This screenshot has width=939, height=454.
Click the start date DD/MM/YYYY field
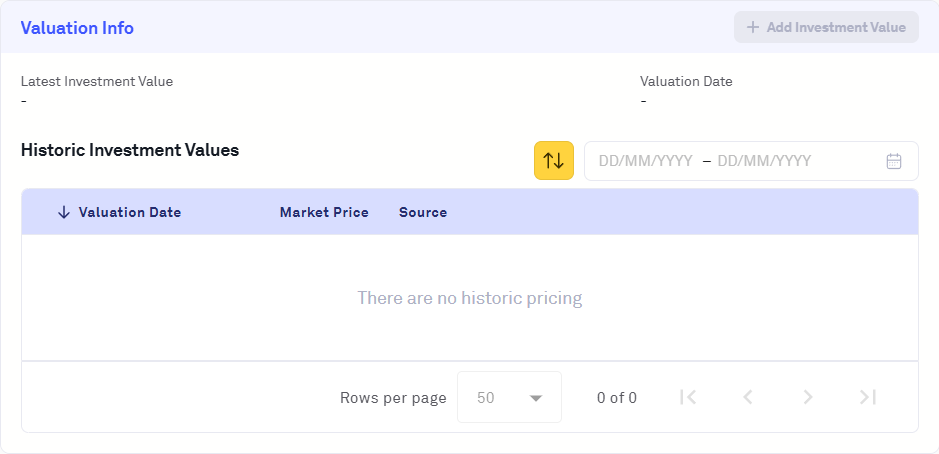(645, 161)
